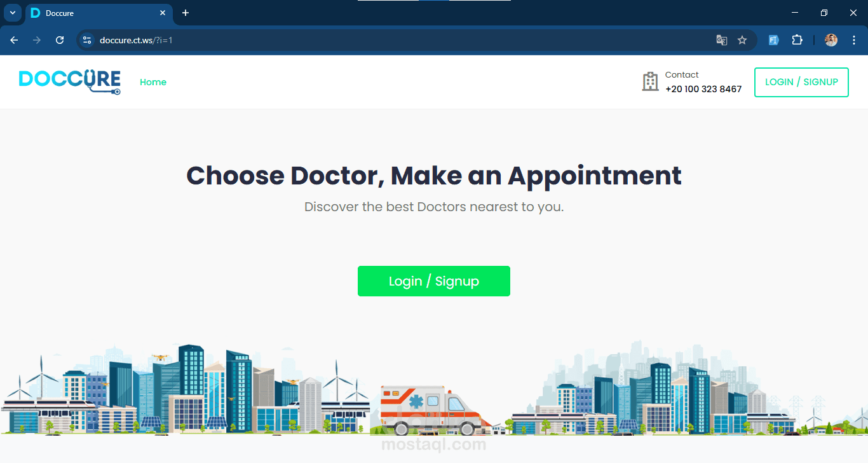
Task: Open the blue extension icon in toolbar
Action: point(773,40)
